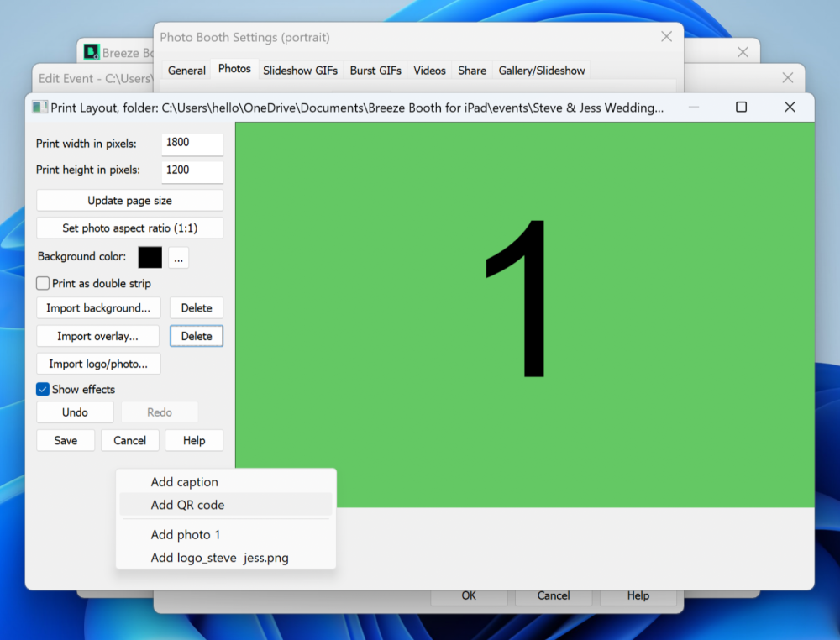Close the Breeze Booth window behind
Image resolution: width=840 pixels, height=640 pixels.
[x=743, y=52]
